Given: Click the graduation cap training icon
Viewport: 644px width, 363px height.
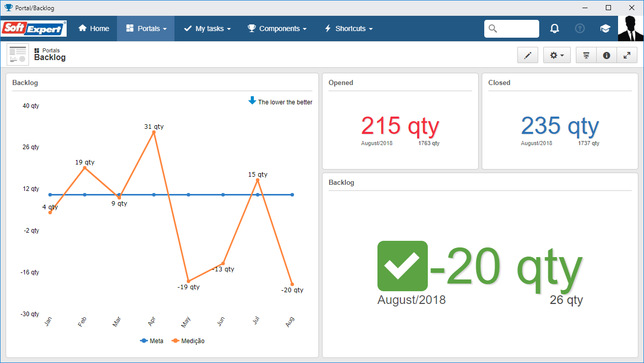Looking at the screenshot, I should [x=605, y=29].
